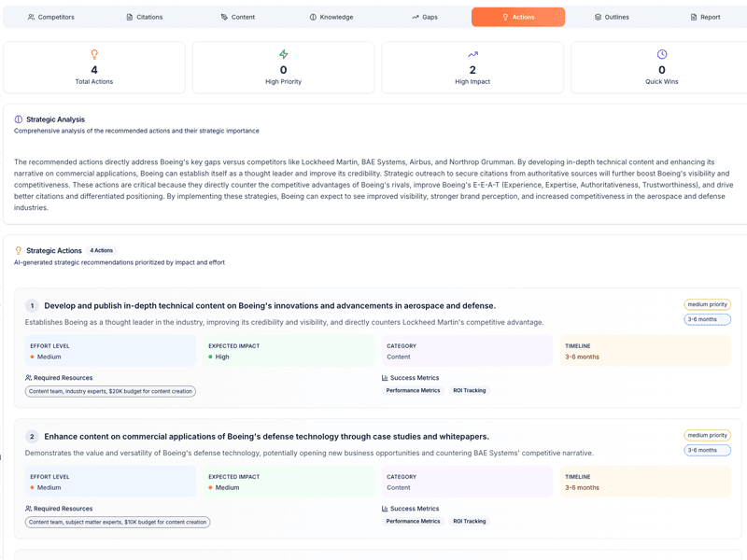This screenshot has height=560, width=747.
Task: Open the Competitors tab
Action: [x=51, y=17]
